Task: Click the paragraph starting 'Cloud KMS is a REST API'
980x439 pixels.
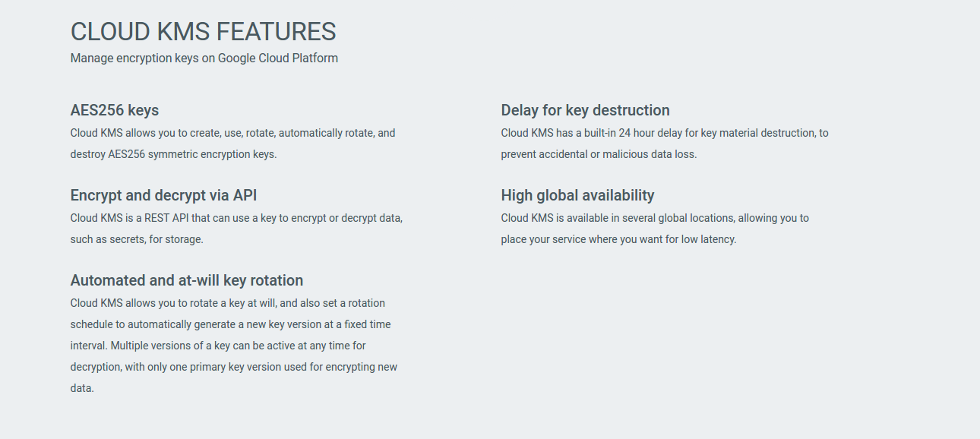Action: click(236, 229)
